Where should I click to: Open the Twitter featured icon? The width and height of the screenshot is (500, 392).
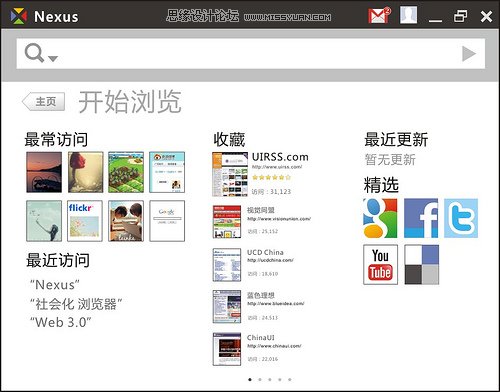tap(461, 218)
